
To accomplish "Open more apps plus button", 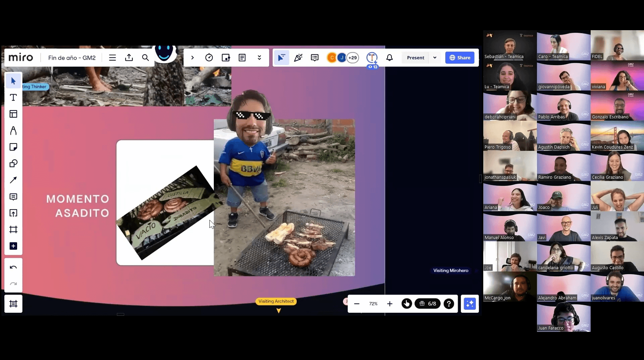I will coord(13,246).
